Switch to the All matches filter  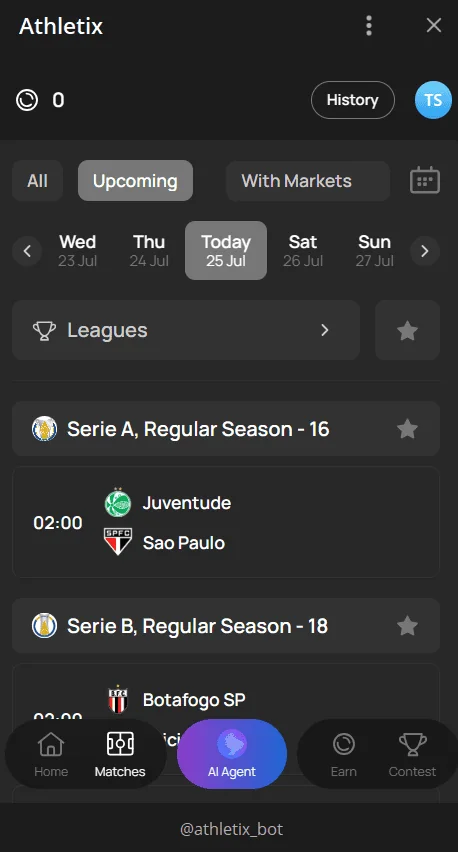(37, 180)
